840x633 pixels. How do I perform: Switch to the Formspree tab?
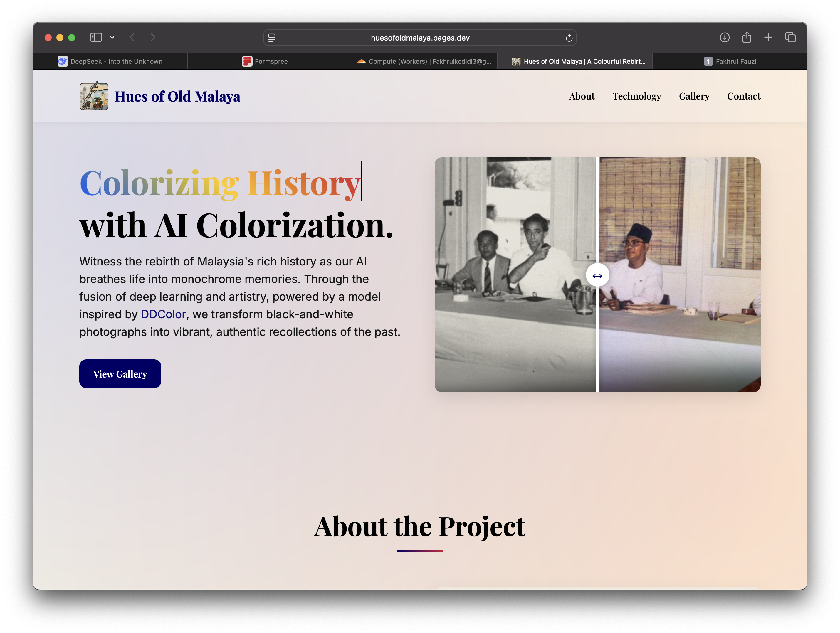tap(265, 61)
